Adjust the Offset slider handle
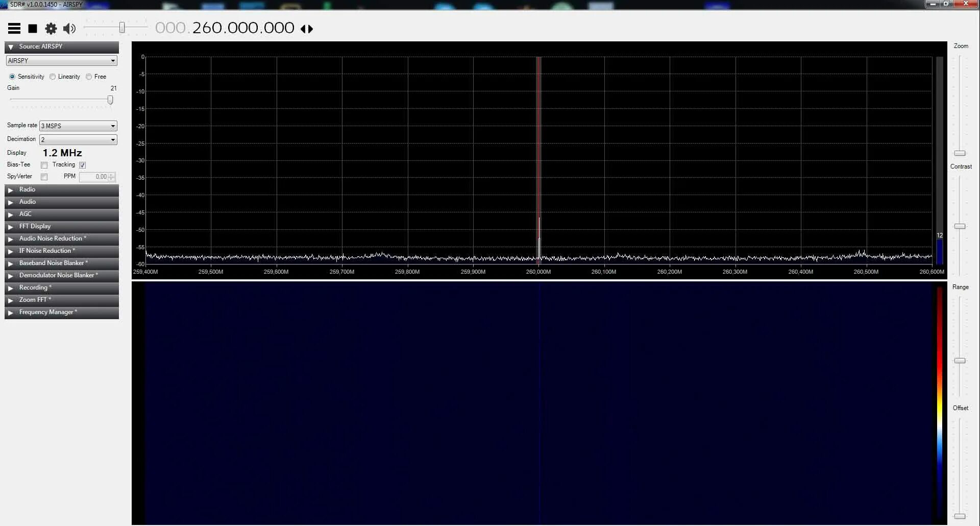The image size is (980, 526). (960, 516)
